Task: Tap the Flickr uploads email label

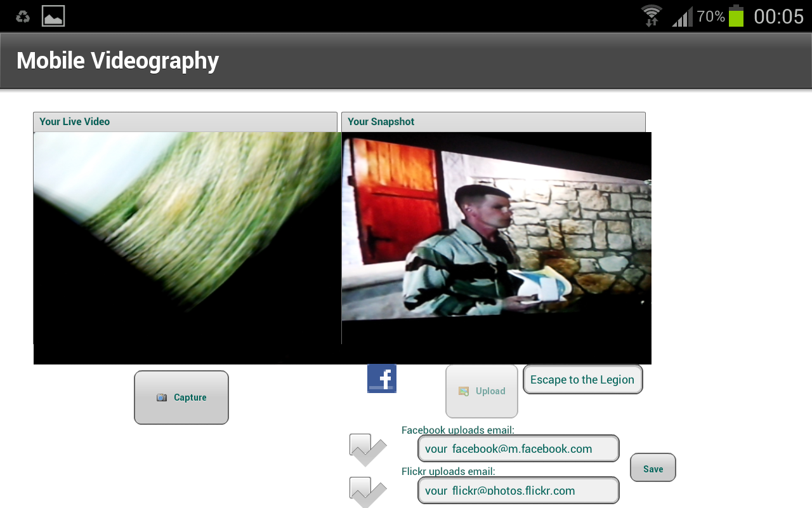Action: (x=449, y=471)
